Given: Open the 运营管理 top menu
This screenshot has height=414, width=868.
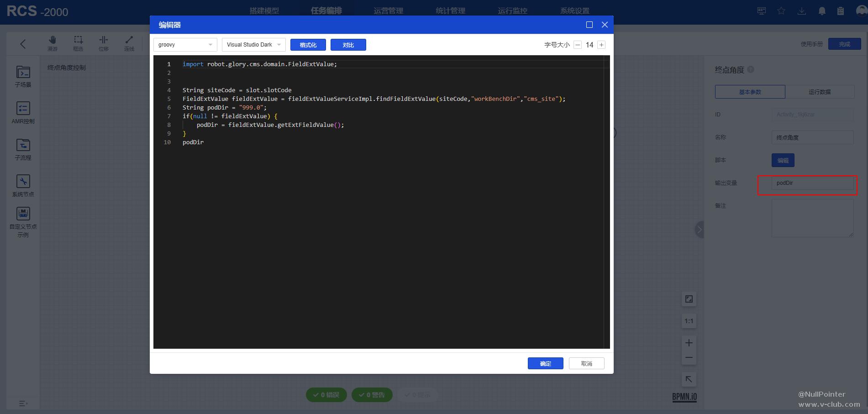Looking at the screenshot, I should [x=388, y=10].
